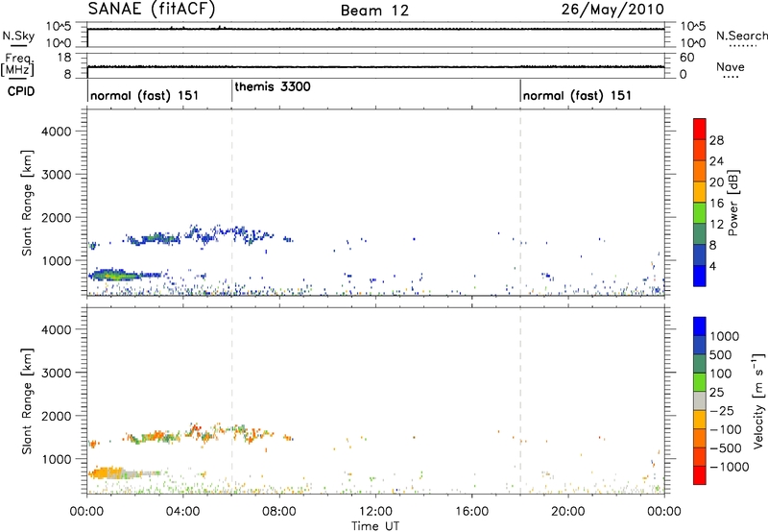Image resolution: width=768 pixels, height=532 pixels.
Task: Click the blue bottom segment of Power colorbar
Action: 700,276
